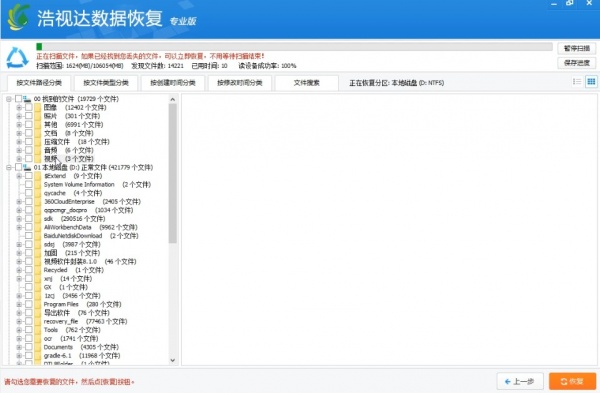Select the GX folder row

click(66, 287)
